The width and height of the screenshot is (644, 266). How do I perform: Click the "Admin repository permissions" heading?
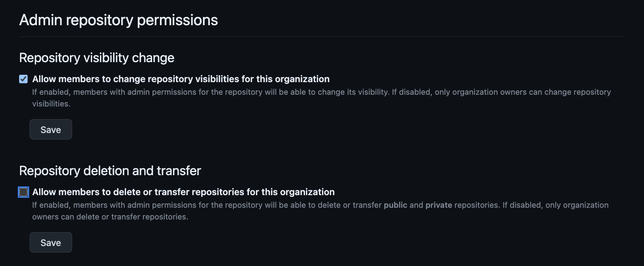[x=119, y=20]
